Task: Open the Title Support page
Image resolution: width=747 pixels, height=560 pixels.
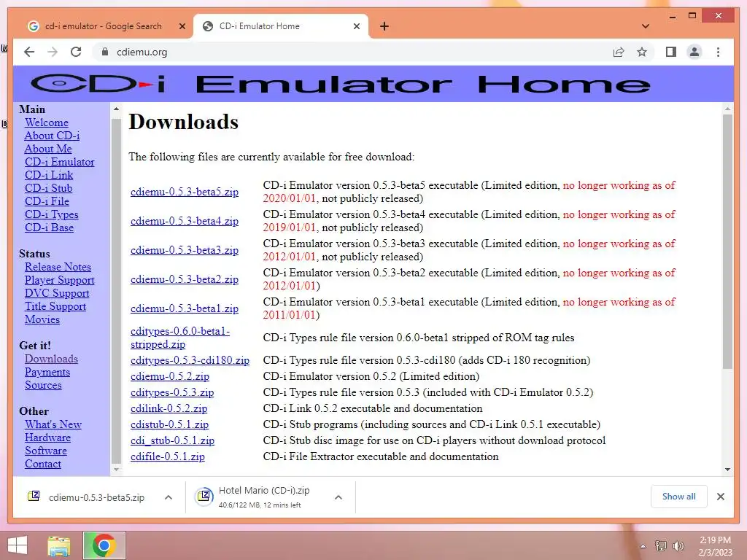Action: coord(55,306)
